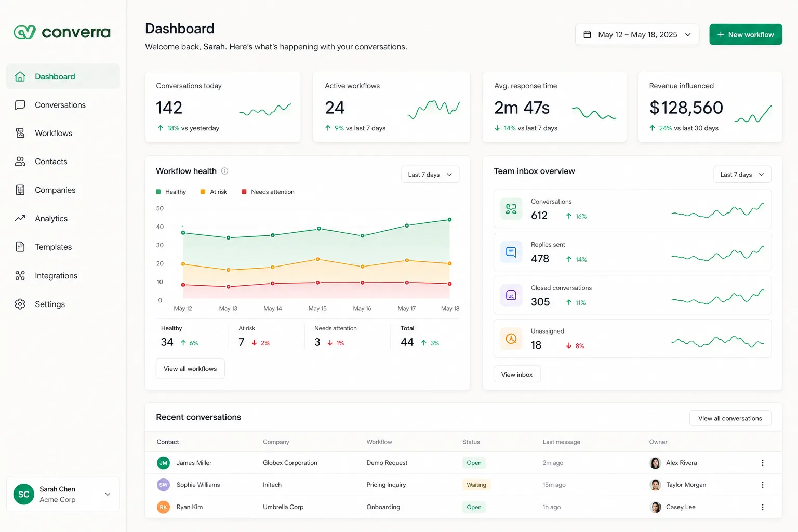The height and width of the screenshot is (532, 798).
Task: Click Globex Corporation company cell
Action: tap(290, 463)
